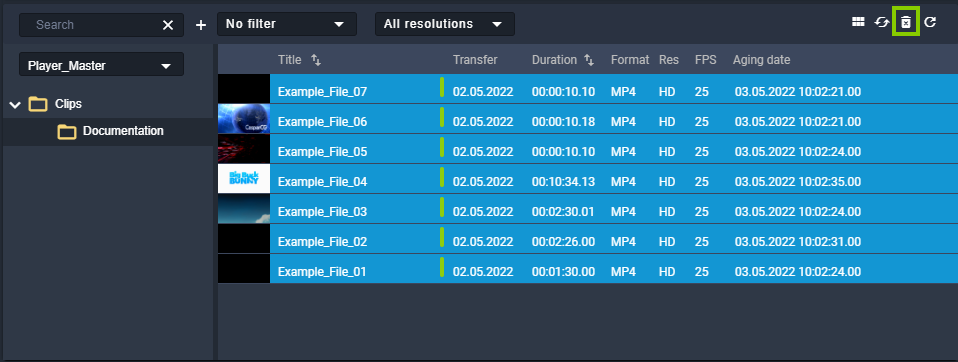Click the refresh list icon

(x=930, y=23)
